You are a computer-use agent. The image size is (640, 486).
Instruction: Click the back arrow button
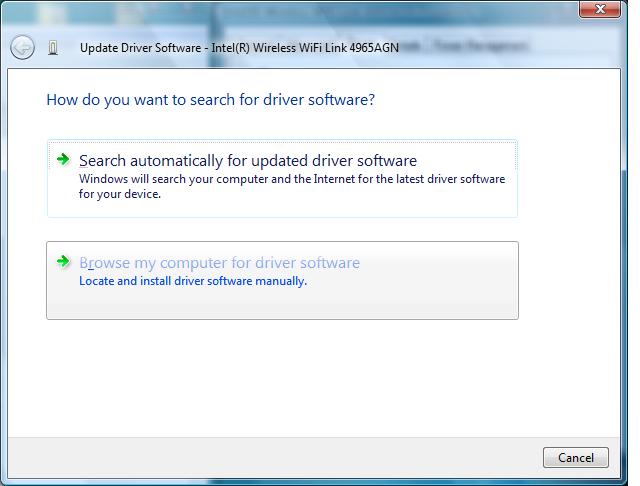pos(22,48)
